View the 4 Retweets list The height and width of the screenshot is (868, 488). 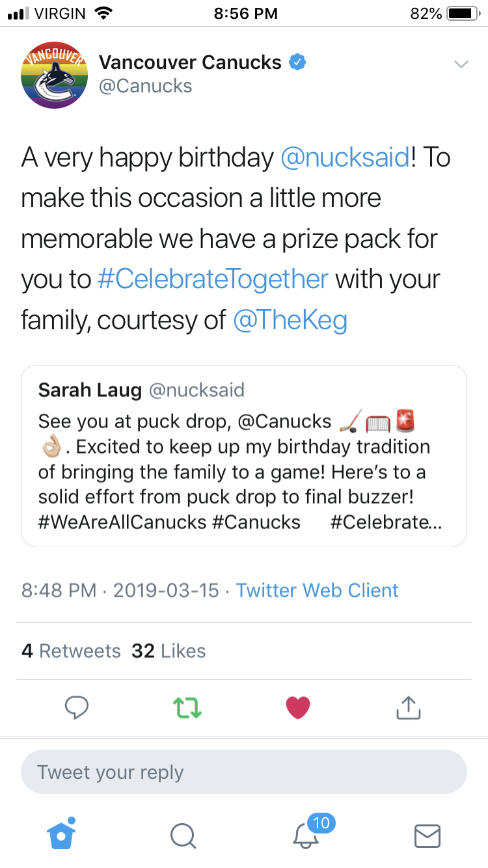click(71, 651)
